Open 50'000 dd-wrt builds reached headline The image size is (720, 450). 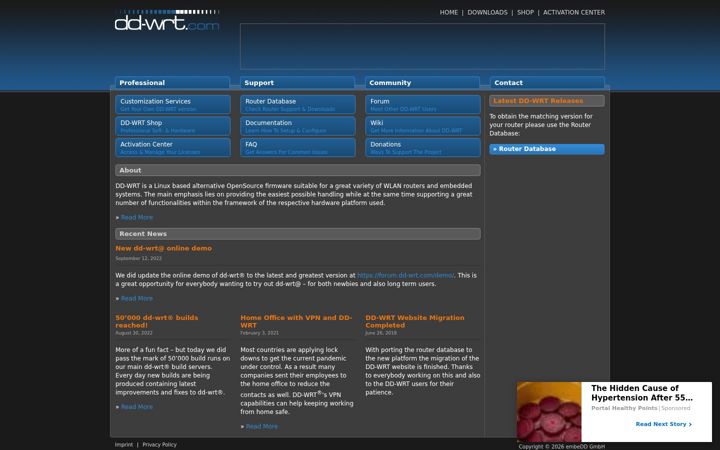coord(157,321)
